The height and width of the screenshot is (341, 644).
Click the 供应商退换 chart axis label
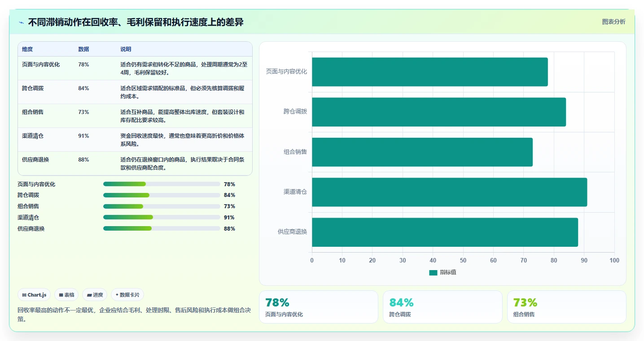292,232
